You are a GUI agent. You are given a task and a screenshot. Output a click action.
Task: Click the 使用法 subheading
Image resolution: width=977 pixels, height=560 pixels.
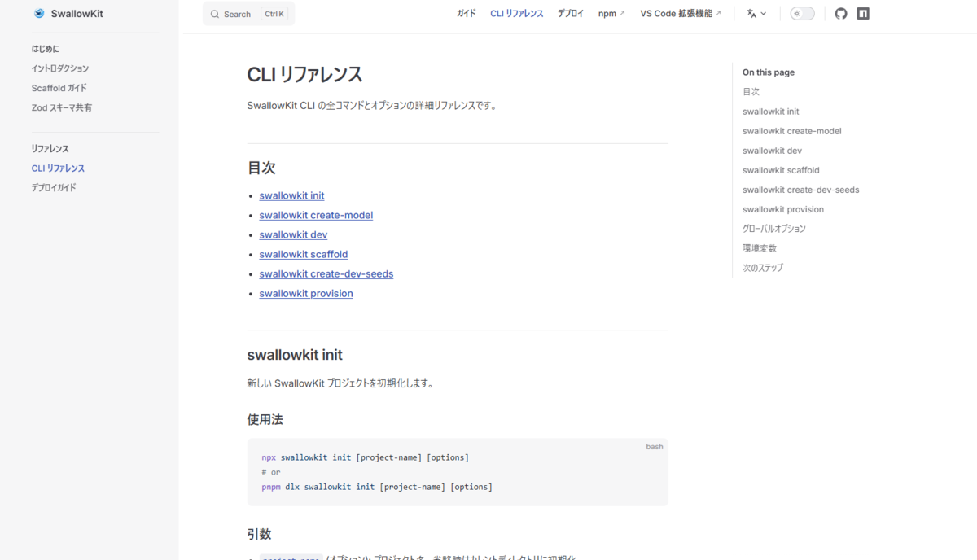tap(265, 419)
